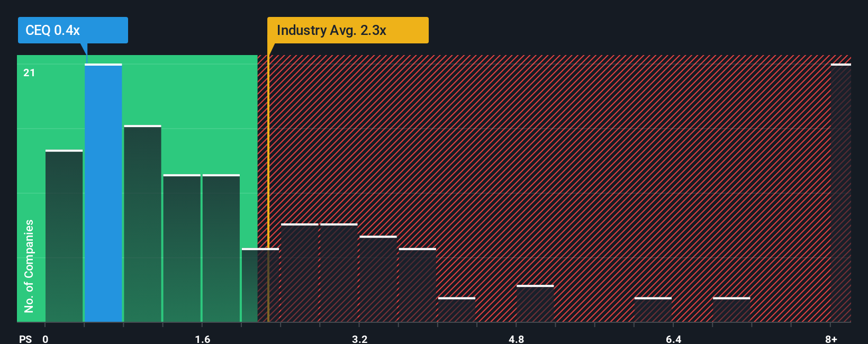This screenshot has width=868, height=344.
Task: Click the first histogram bar starting at PS 0
Action: click(x=64, y=236)
